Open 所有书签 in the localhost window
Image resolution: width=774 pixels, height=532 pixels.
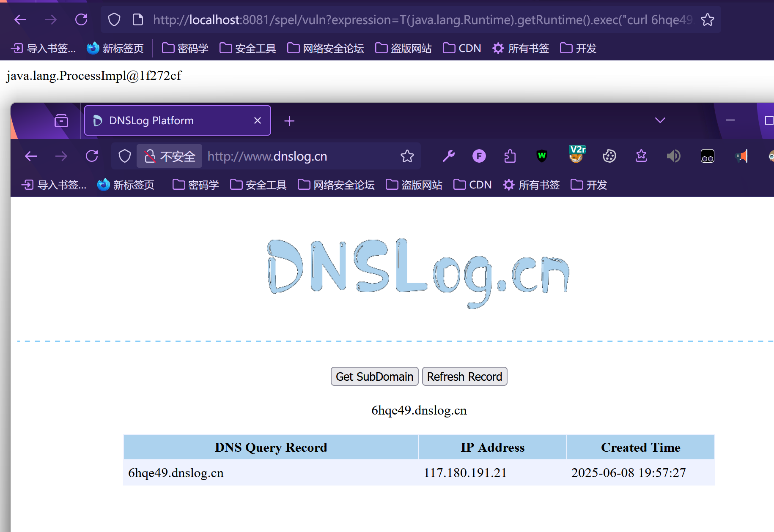pos(521,48)
